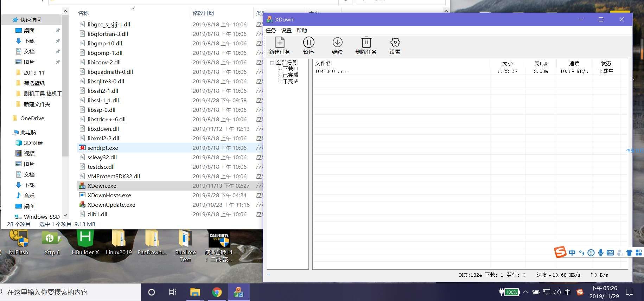
Task: Select 下载中 in the task tree
Action: coord(291,69)
